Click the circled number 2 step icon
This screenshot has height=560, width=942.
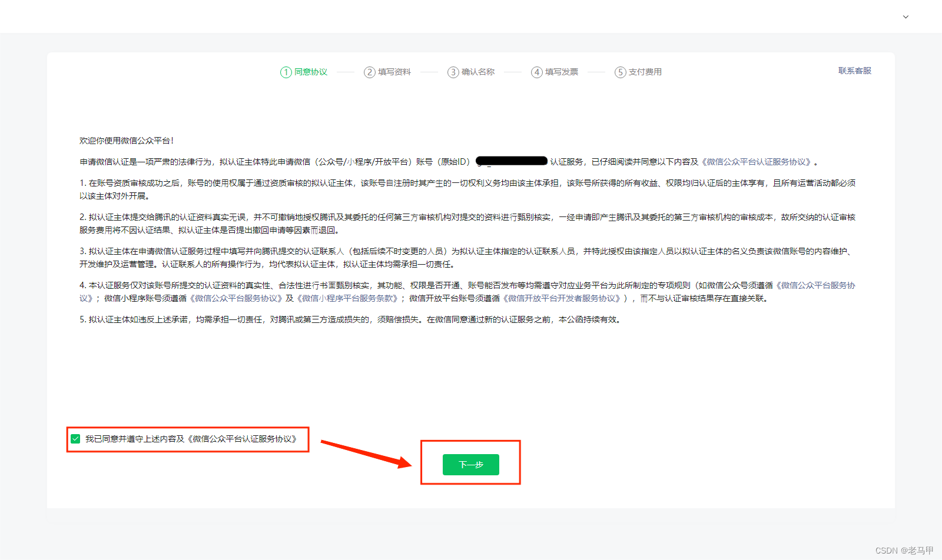[x=370, y=72]
